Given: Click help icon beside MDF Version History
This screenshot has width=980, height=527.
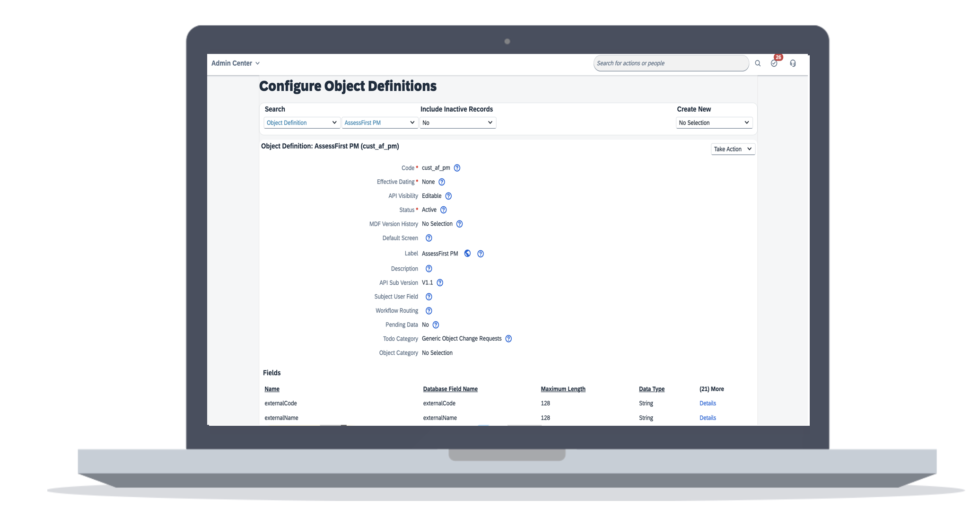Looking at the screenshot, I should 459,224.
